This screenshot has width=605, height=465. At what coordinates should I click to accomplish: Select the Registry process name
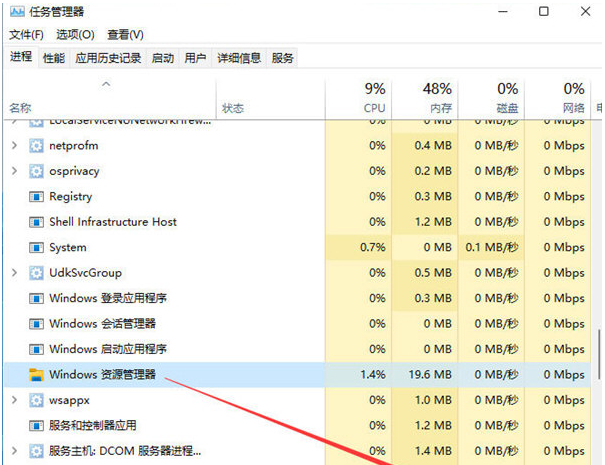point(71,197)
